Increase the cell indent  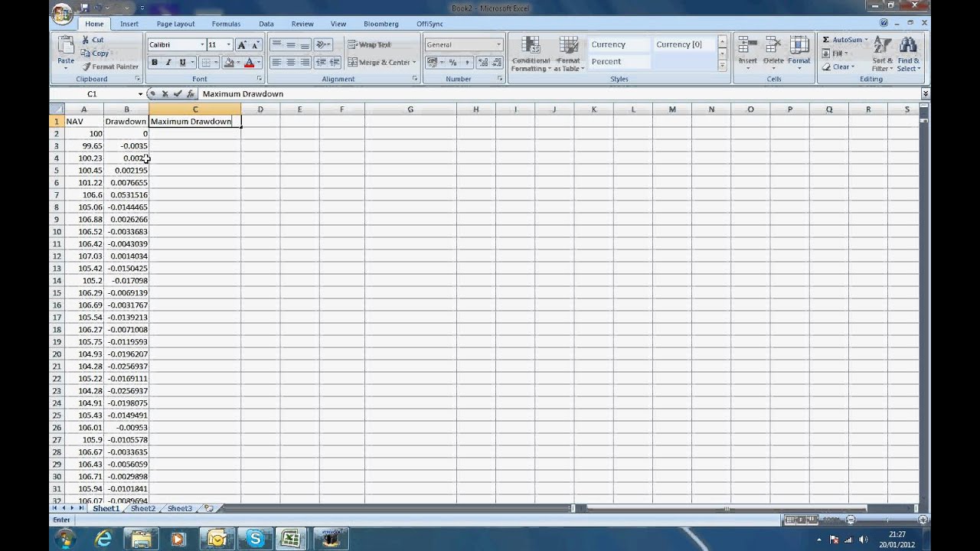[335, 62]
